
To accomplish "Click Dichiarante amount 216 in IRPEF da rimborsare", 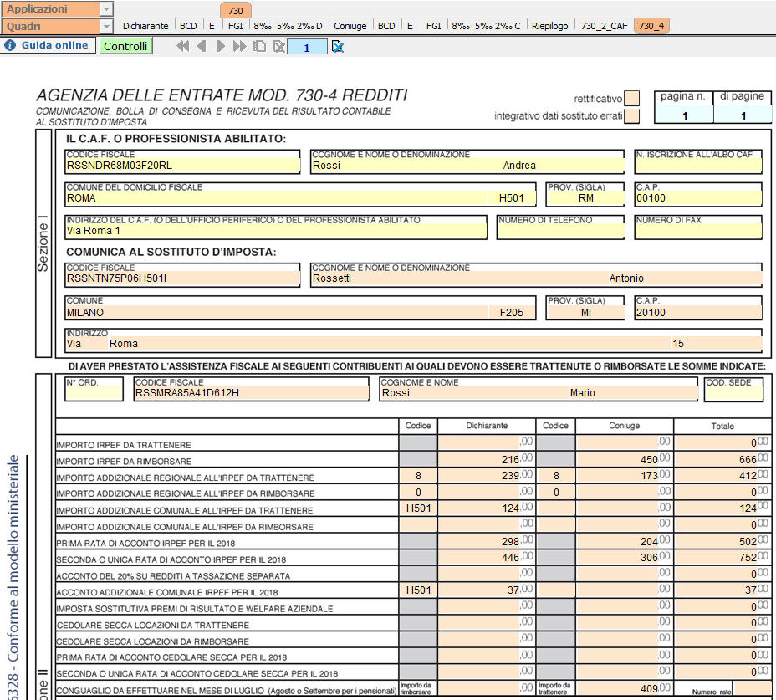I will click(x=487, y=459).
